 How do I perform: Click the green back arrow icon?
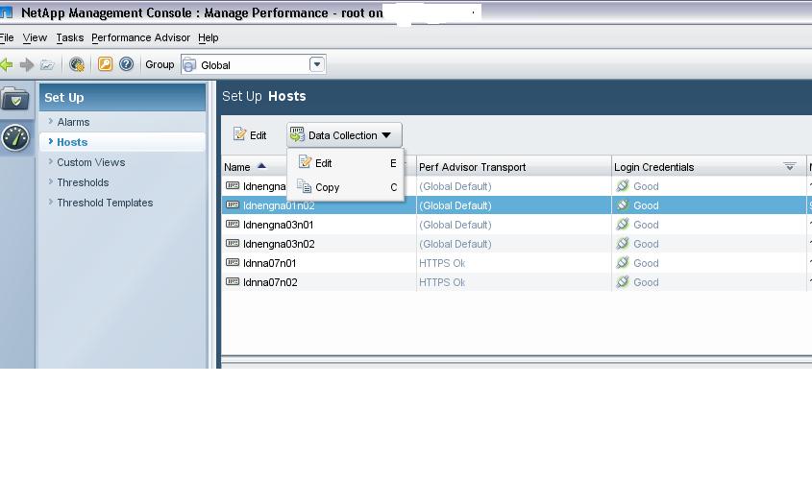[6, 64]
